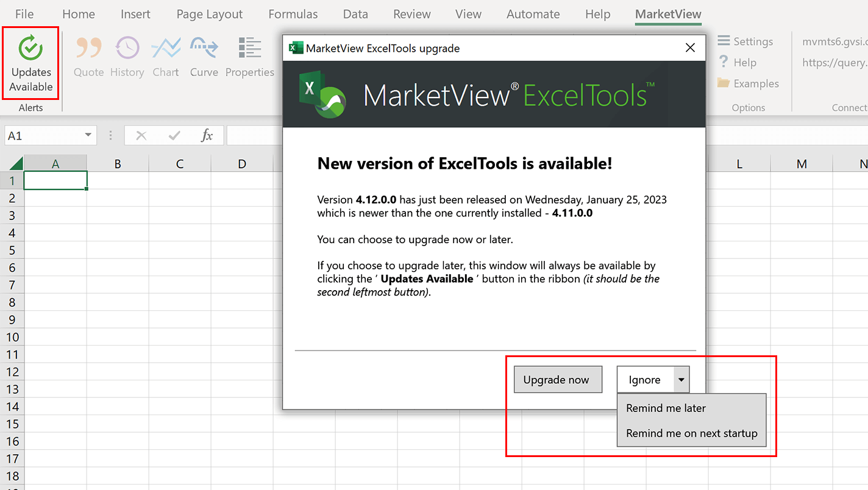Open the File tab

click(x=24, y=14)
